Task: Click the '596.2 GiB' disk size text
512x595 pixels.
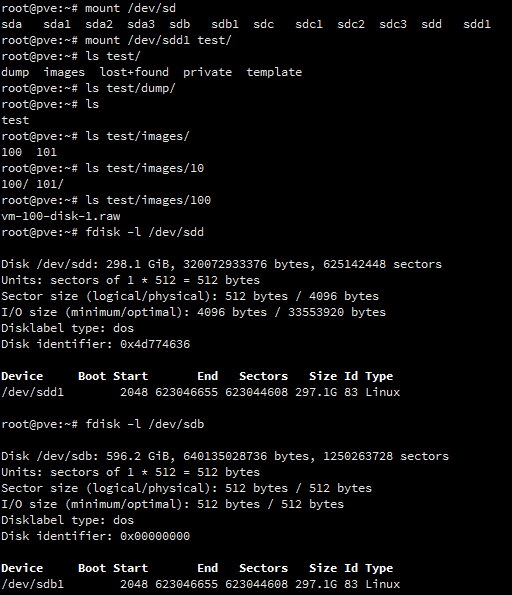Action: pyautogui.click(x=140, y=456)
